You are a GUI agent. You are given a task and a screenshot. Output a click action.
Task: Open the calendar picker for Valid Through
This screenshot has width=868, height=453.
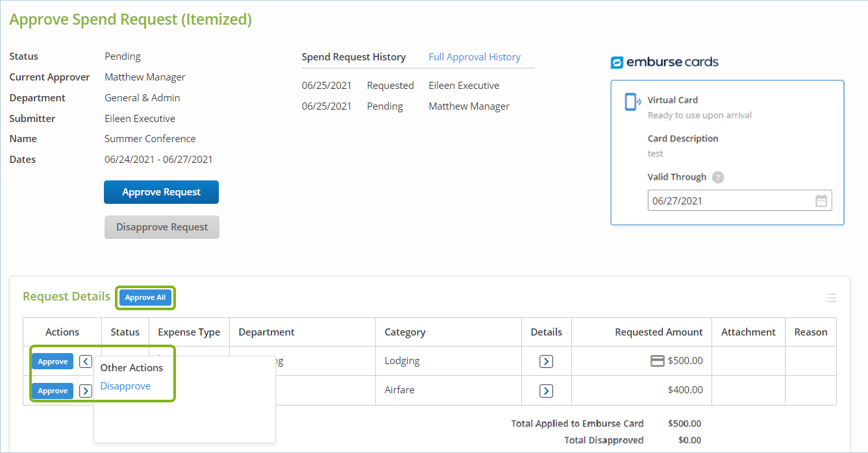click(x=821, y=201)
